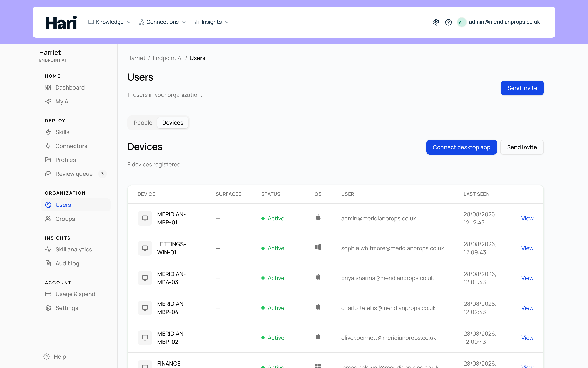Expand the Connections dropdown menu

[162, 22]
